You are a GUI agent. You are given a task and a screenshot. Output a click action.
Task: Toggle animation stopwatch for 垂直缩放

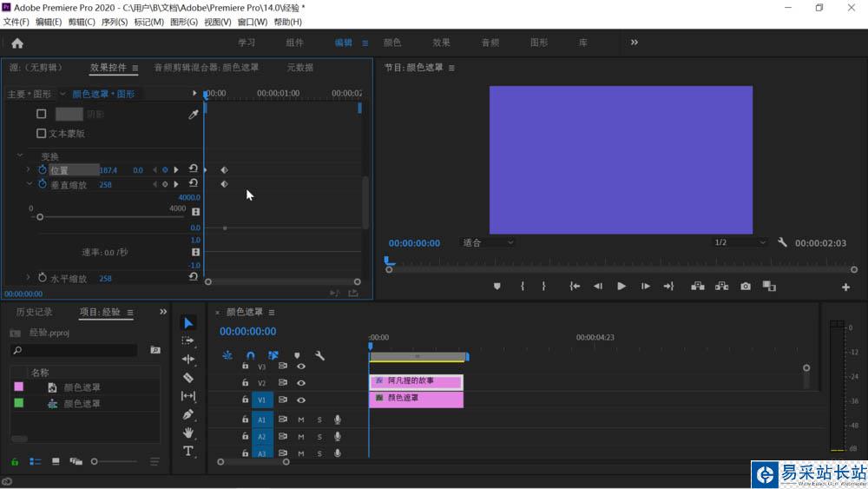(42, 184)
